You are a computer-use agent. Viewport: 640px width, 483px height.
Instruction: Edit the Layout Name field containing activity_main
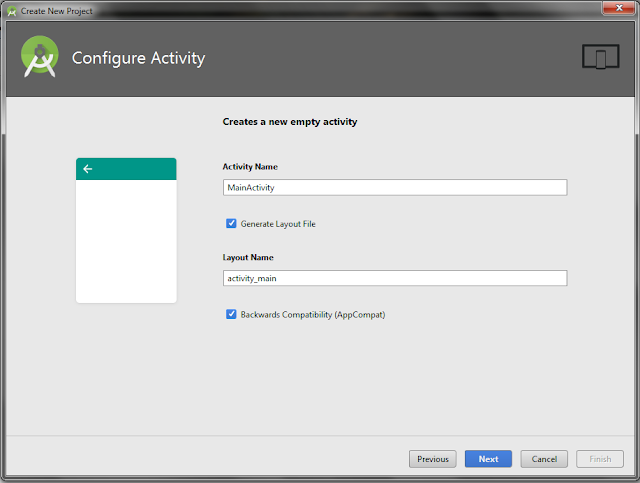point(395,278)
